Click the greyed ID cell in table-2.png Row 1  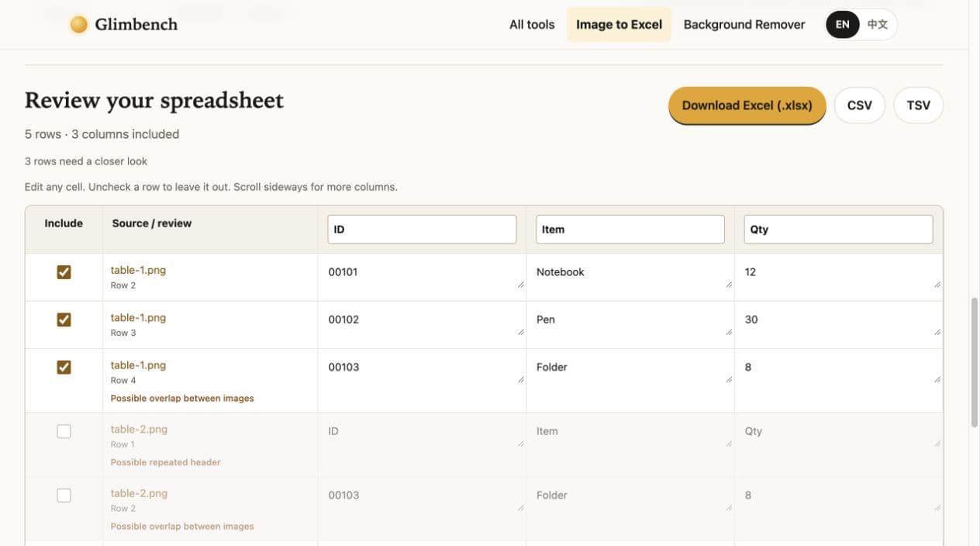422,444
